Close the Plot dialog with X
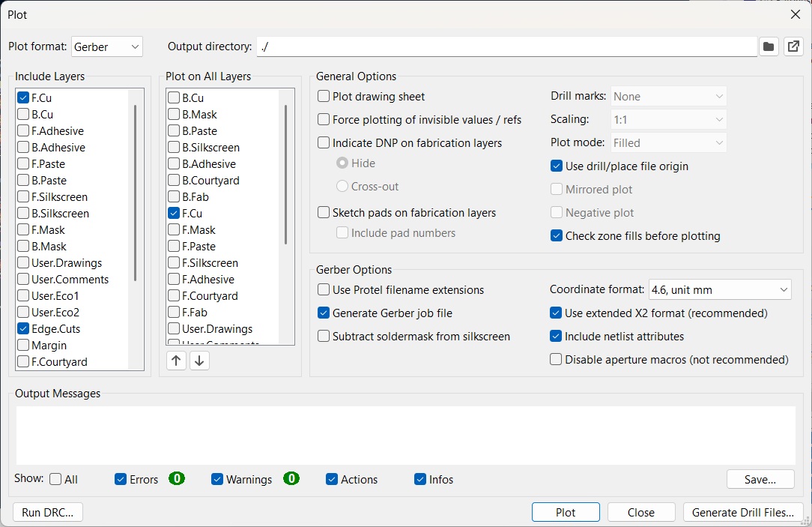This screenshot has height=527, width=812. point(796,14)
